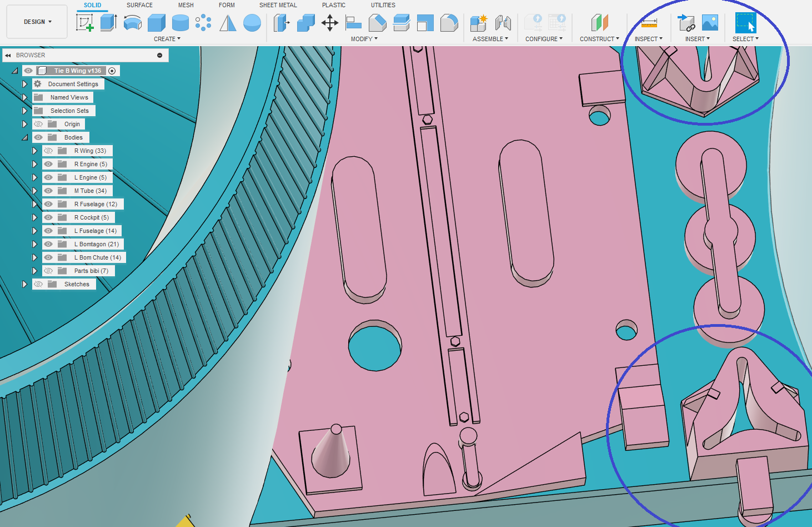This screenshot has width=812, height=527.
Task: Open the ASSEMBLE dropdown menu
Action: pyautogui.click(x=490, y=39)
